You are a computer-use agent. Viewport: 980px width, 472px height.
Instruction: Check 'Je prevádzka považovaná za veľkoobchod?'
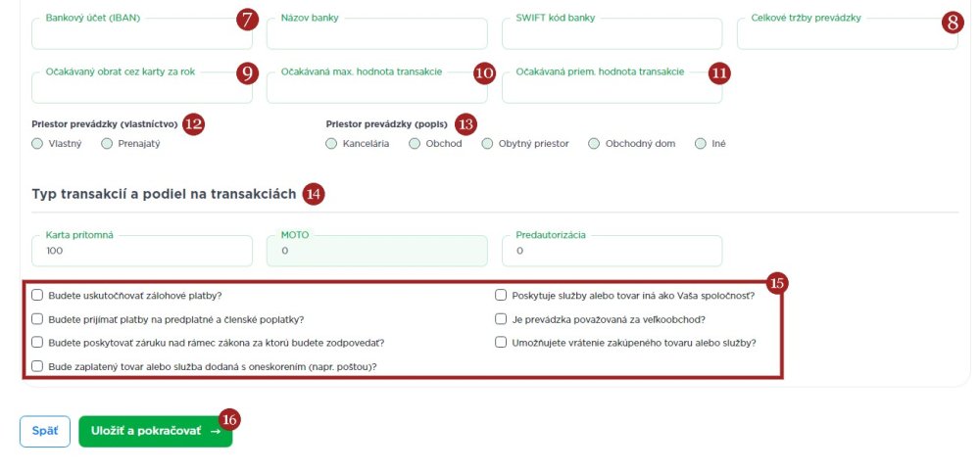(x=501, y=318)
